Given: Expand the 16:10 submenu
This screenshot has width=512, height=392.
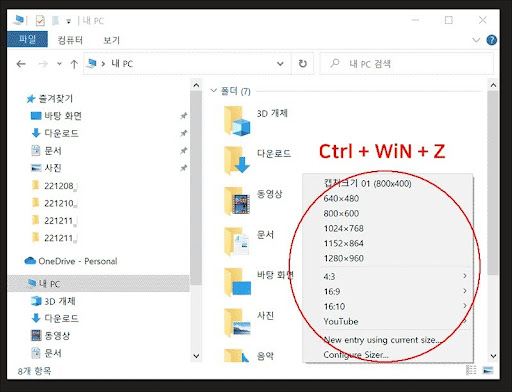Looking at the screenshot, I should [x=388, y=306].
